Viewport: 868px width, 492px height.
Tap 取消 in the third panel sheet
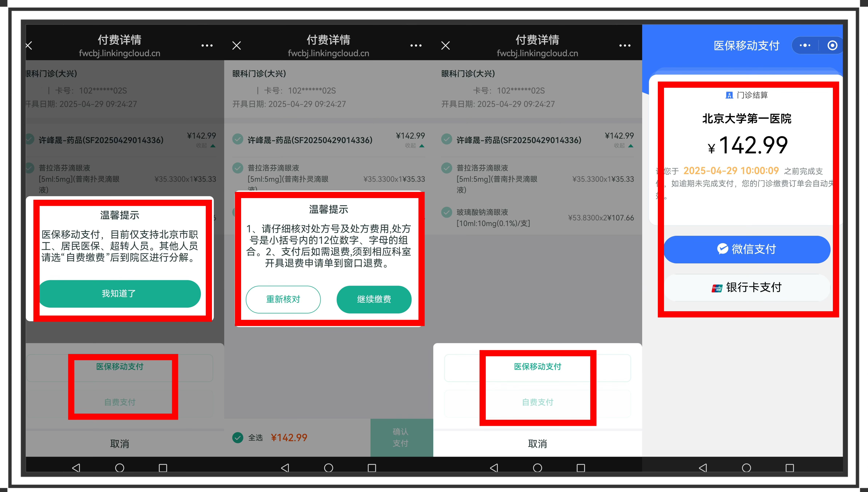[537, 444]
